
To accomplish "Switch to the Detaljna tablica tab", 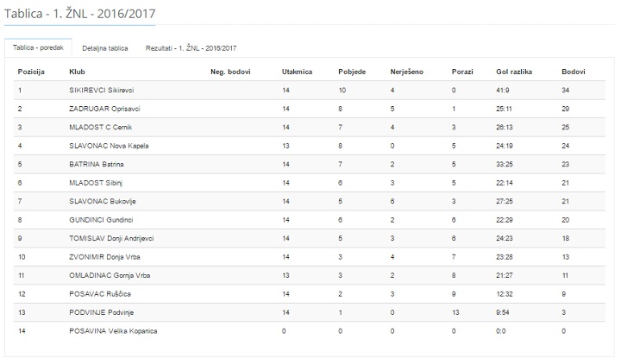I will click(x=105, y=48).
